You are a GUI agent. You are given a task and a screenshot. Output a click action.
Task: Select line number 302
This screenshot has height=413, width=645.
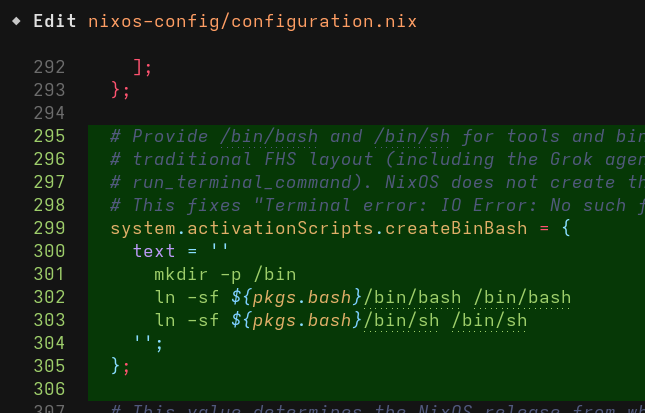[49, 297]
